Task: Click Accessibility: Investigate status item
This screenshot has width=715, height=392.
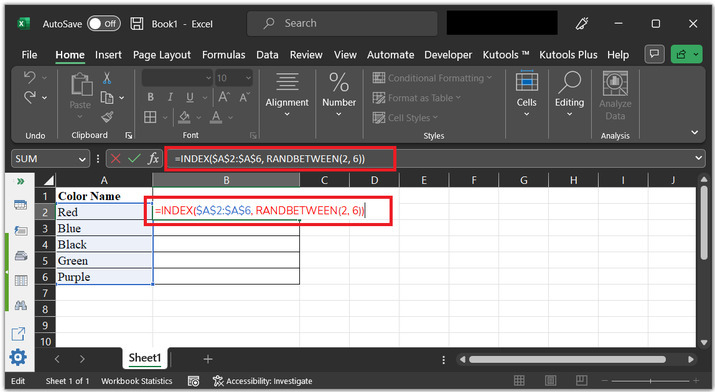Action: [263, 381]
